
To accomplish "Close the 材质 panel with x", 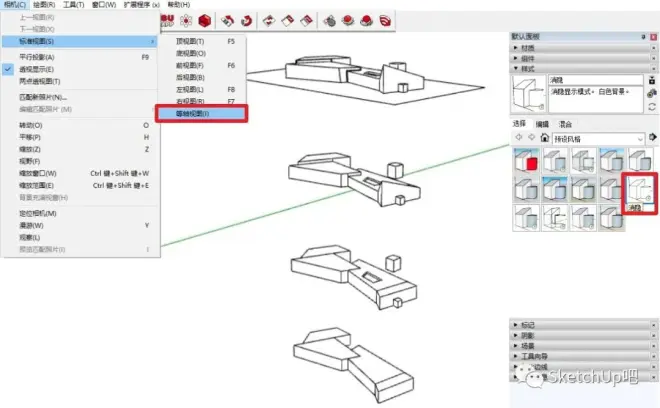I will [x=653, y=48].
